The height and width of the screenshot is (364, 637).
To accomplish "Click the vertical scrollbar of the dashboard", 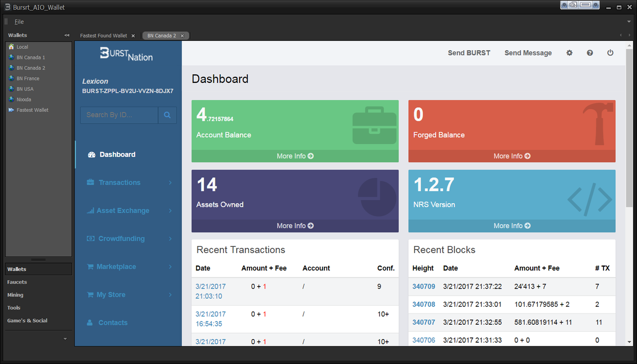I will point(629,127).
